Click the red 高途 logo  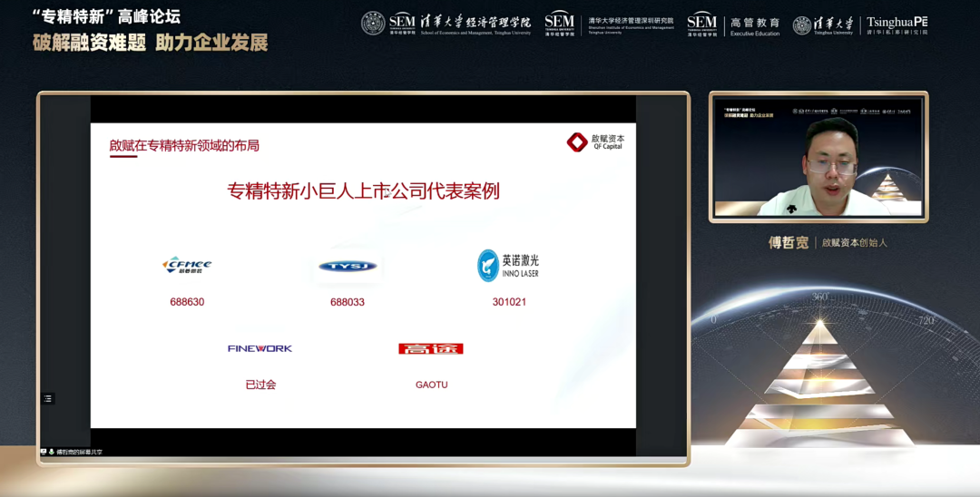click(x=431, y=348)
